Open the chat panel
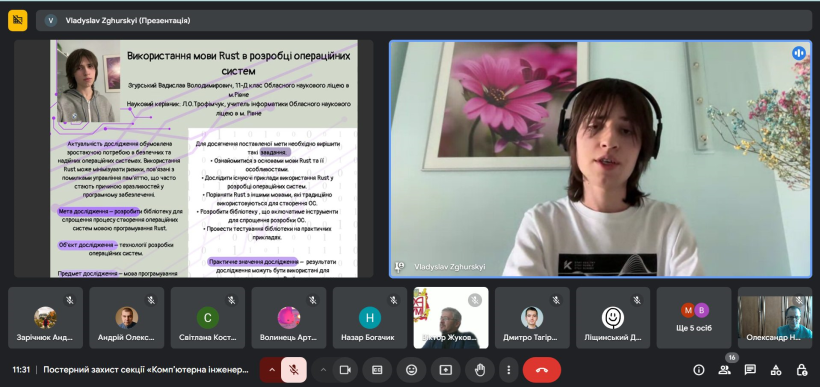 (750, 370)
